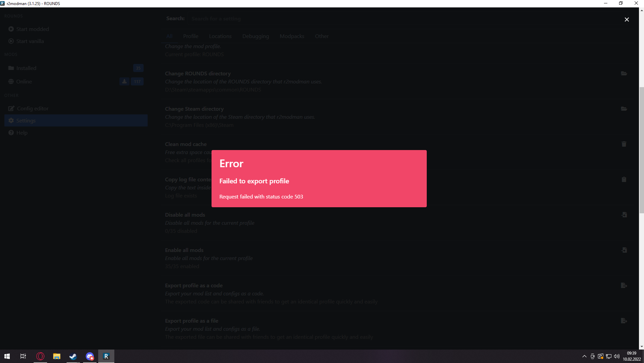Click the Settings sidebar entry
Viewport: 644px width, 363px height.
[x=76, y=120]
